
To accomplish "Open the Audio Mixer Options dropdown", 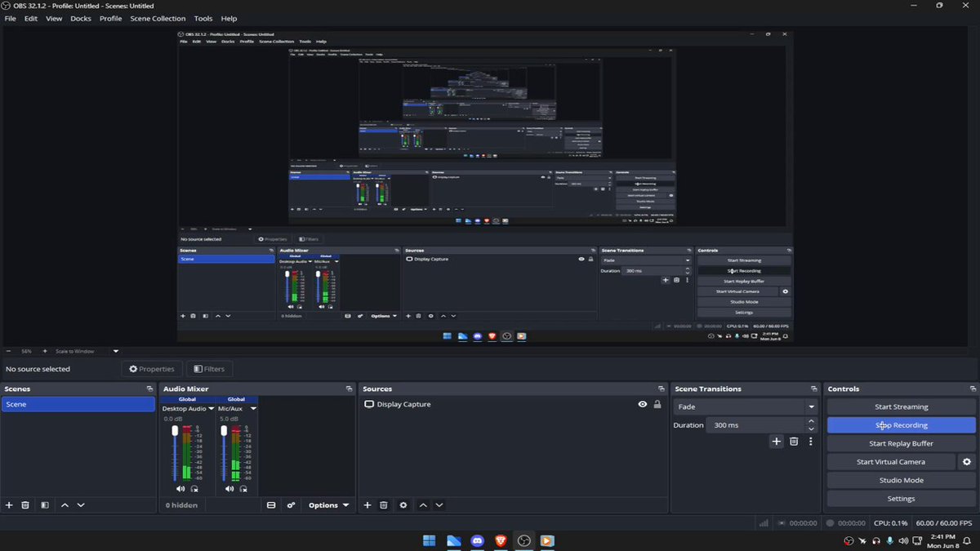I will click(x=328, y=505).
